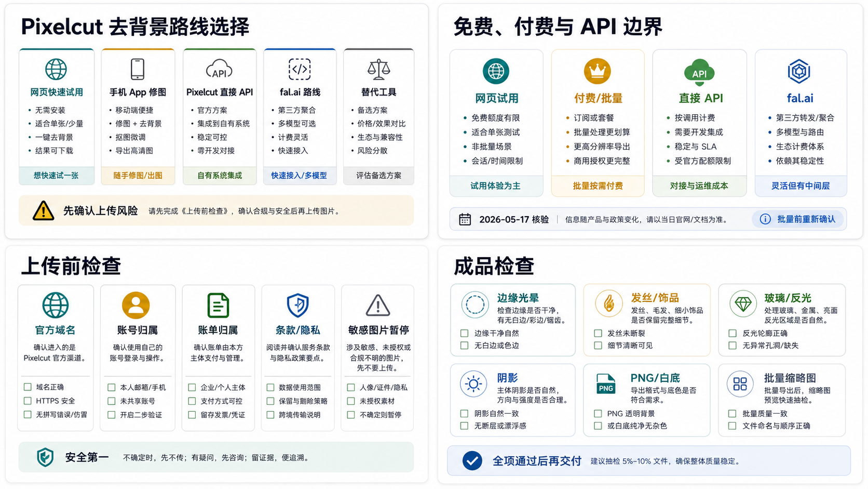Click the text 建议抽检 5%–10% 文件
868x489 pixels.
[x=630, y=461]
